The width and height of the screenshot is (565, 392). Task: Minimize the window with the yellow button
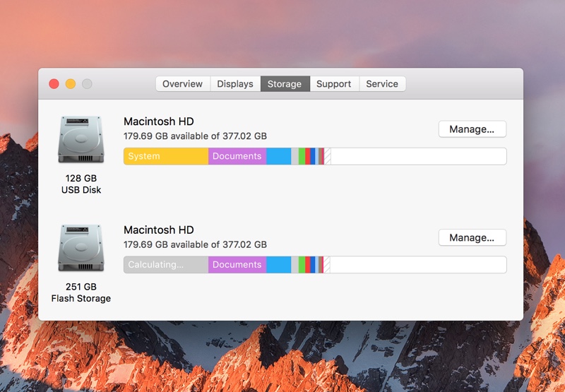(x=71, y=84)
